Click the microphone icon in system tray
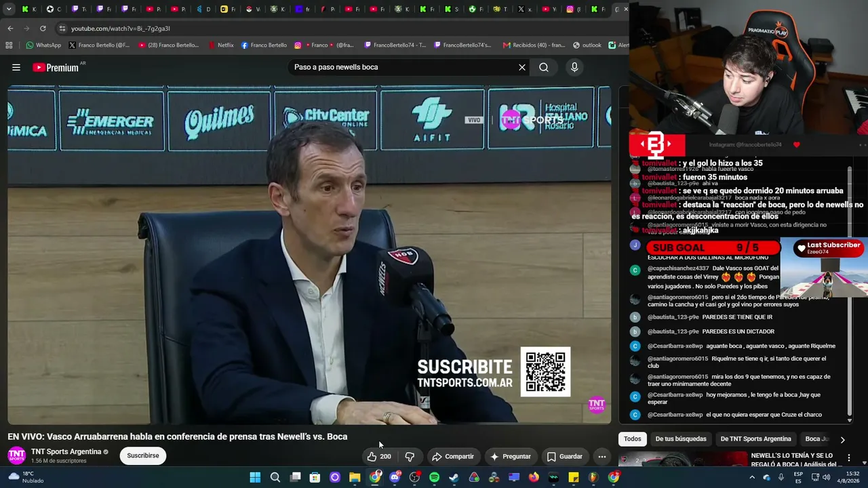Viewport: 868px width, 488px height. (781, 477)
